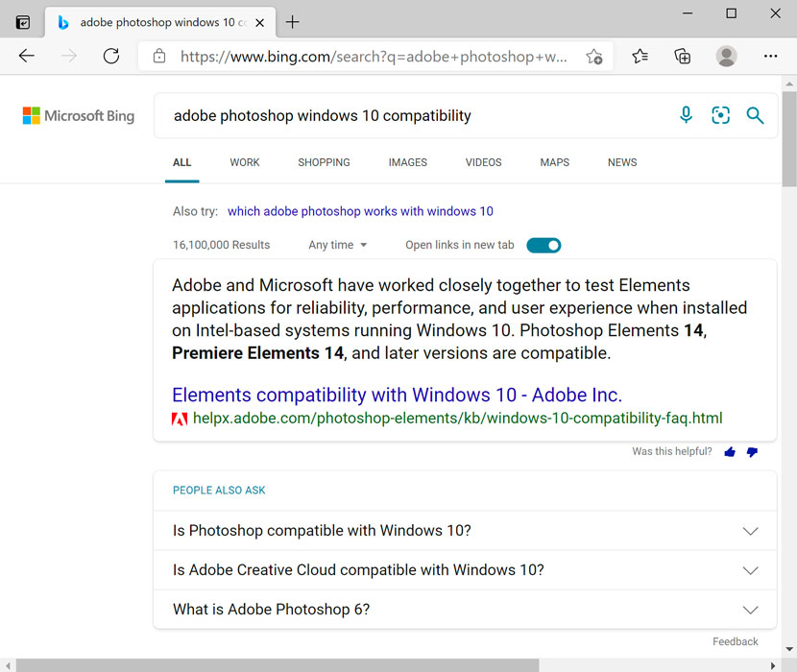
Task: Click the Microsoft Bing logo
Action: (x=77, y=115)
